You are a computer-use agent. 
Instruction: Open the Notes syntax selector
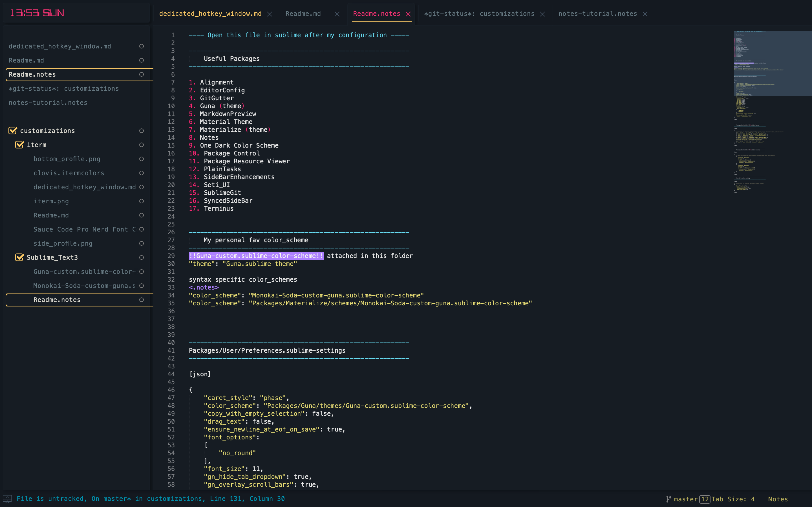point(778,499)
